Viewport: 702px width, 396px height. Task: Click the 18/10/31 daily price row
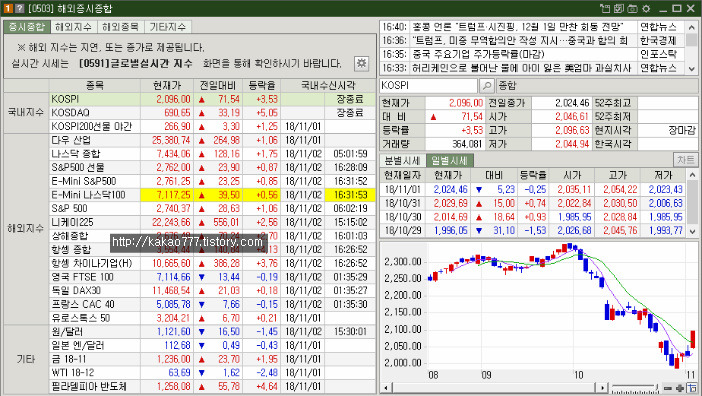(x=533, y=203)
